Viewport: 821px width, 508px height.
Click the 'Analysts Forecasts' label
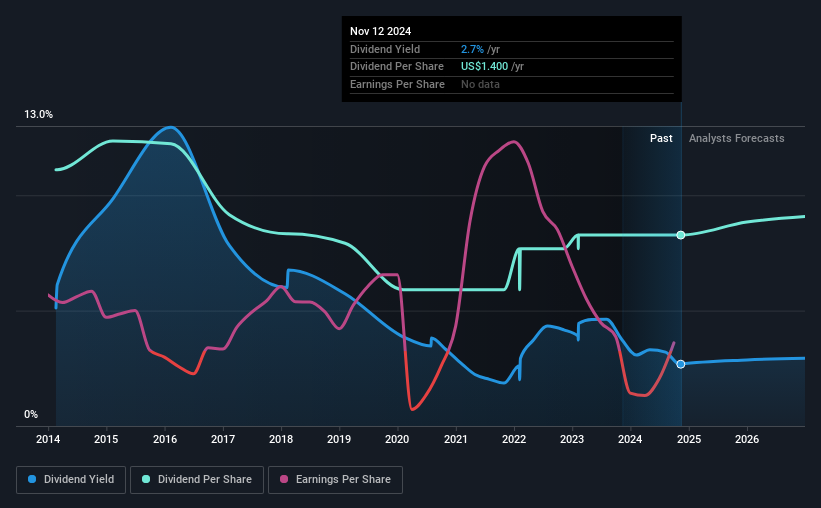737,138
